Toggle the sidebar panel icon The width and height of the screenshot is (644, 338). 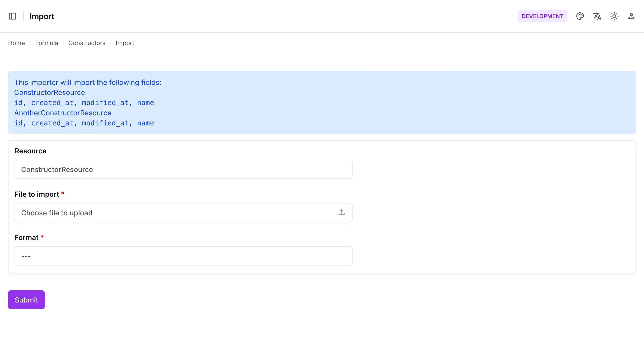13,16
